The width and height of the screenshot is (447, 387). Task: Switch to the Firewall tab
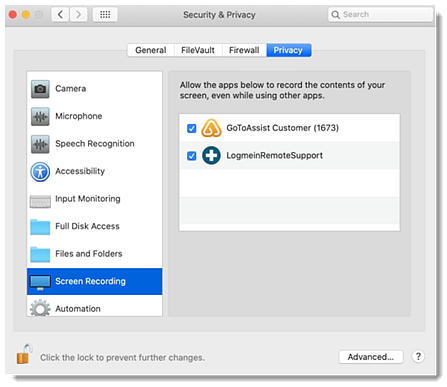click(x=244, y=50)
